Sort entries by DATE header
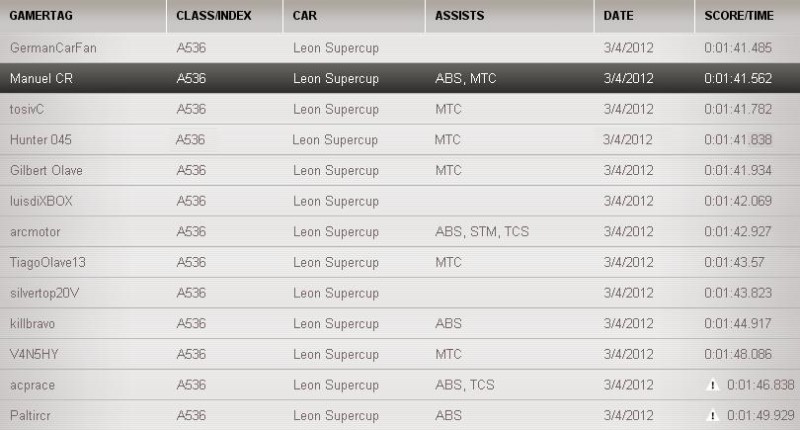Viewport: 800px width, 430px height. click(619, 17)
